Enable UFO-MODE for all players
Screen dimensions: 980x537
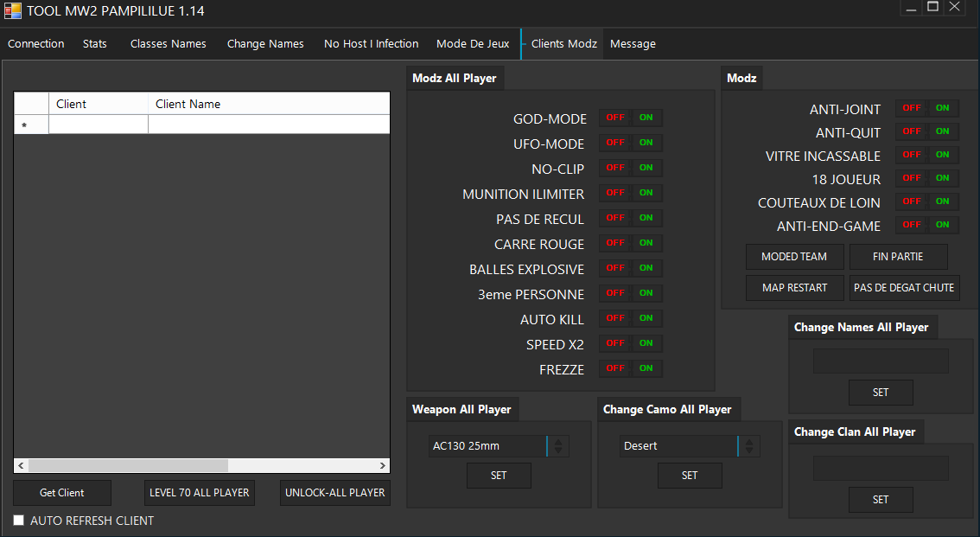pos(646,143)
